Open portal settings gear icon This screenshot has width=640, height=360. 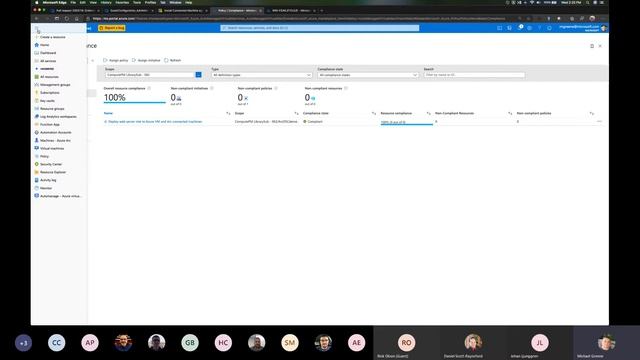529,28
